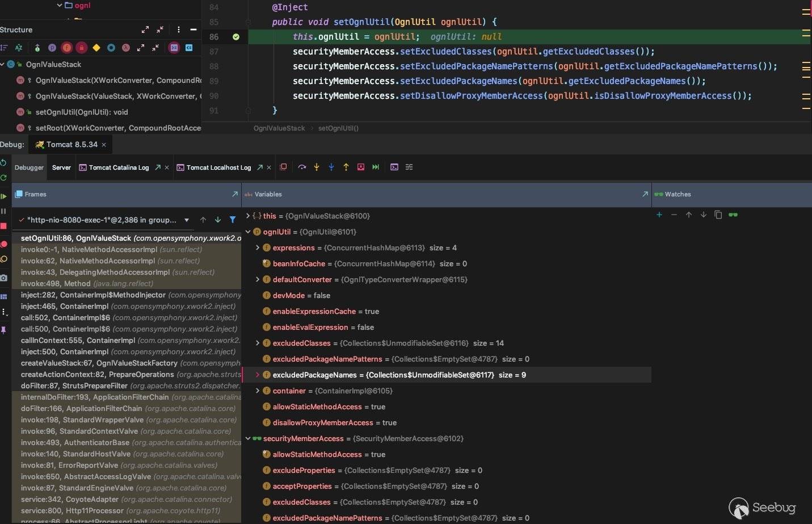
Task: Click the setOgnlUtil() breadcrumb link
Action: (x=338, y=128)
